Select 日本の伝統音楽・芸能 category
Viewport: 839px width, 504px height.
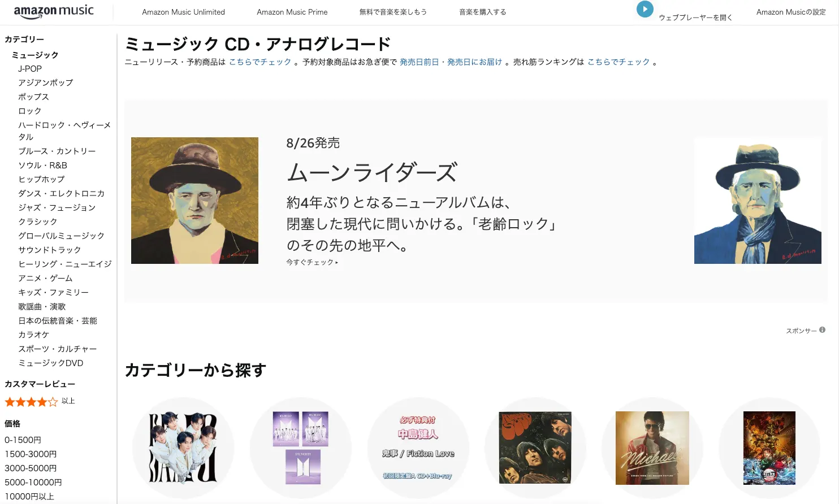click(x=58, y=320)
